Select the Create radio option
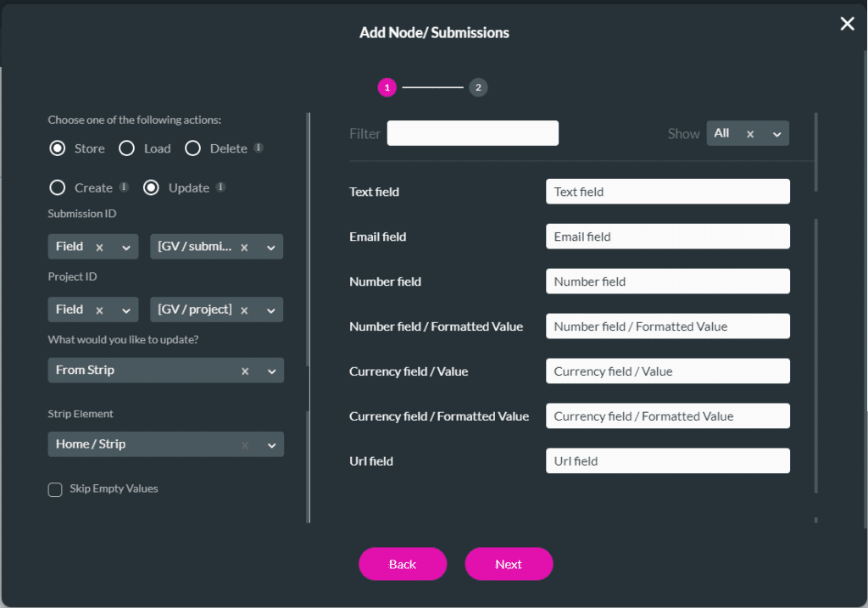Viewport: 868px width, 608px height. click(x=58, y=187)
